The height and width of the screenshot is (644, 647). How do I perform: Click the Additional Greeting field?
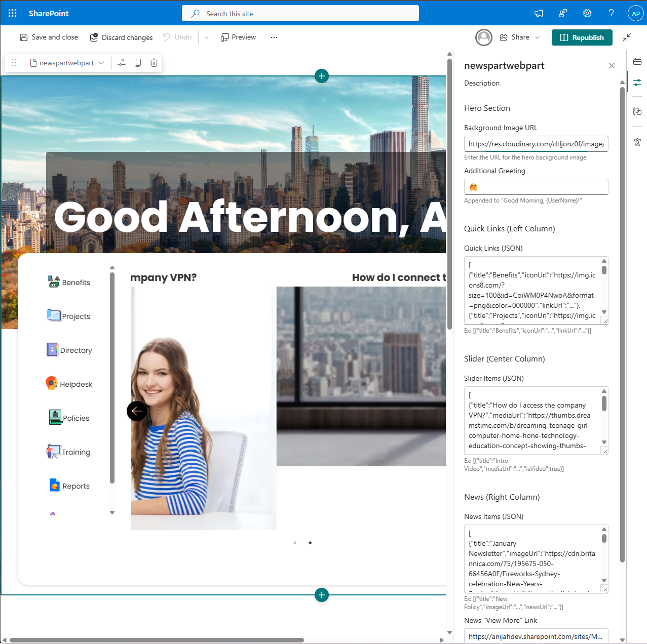coord(536,187)
